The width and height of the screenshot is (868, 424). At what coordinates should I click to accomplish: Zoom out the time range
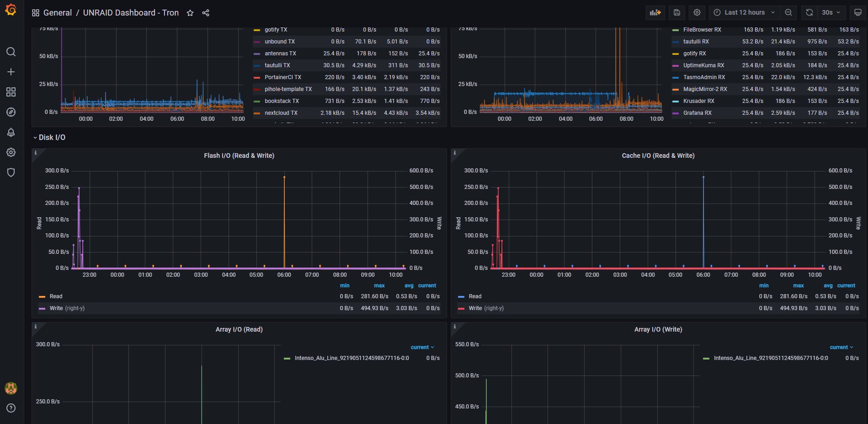[x=788, y=13]
